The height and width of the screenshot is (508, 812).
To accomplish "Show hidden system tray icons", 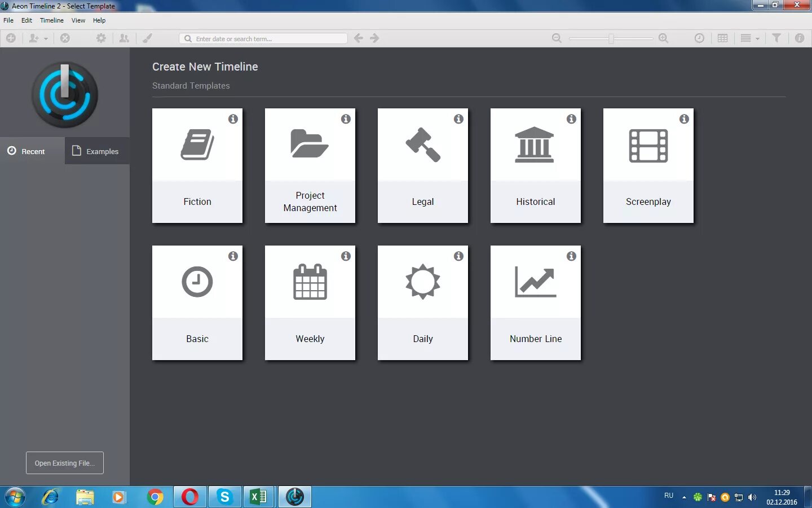I will point(684,497).
